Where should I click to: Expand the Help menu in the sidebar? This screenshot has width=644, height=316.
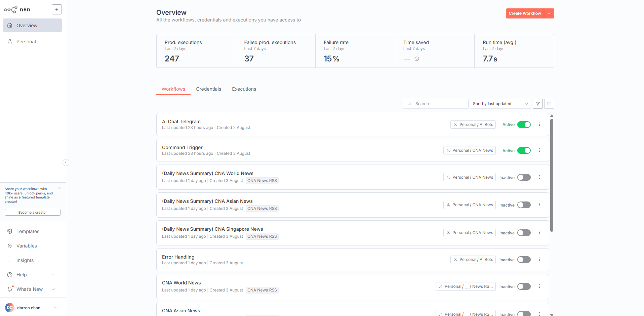point(21,275)
